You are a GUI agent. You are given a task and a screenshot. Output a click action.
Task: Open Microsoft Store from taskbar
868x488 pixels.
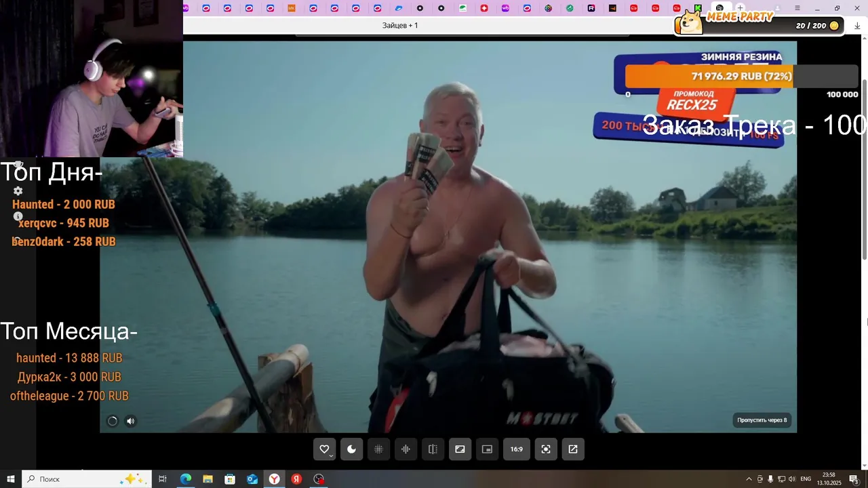pos(230,479)
